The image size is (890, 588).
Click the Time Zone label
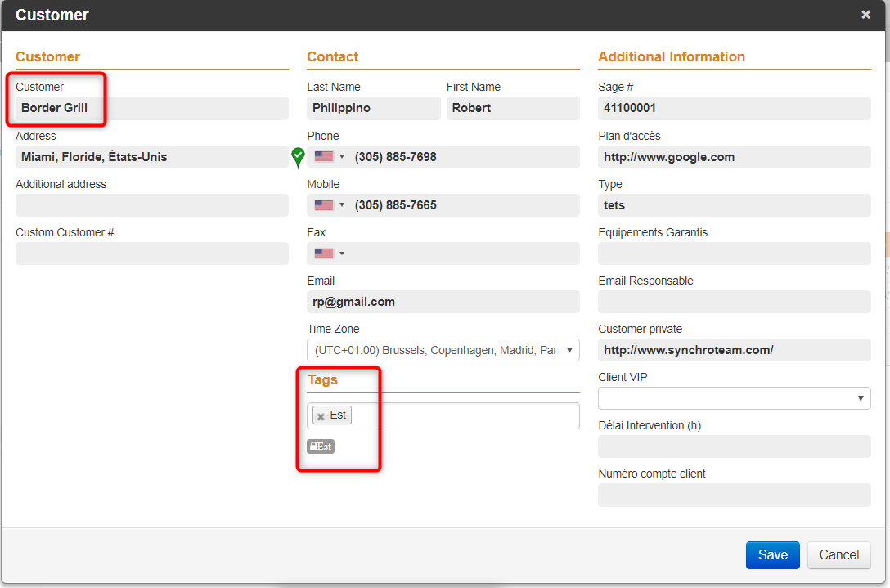(333, 330)
